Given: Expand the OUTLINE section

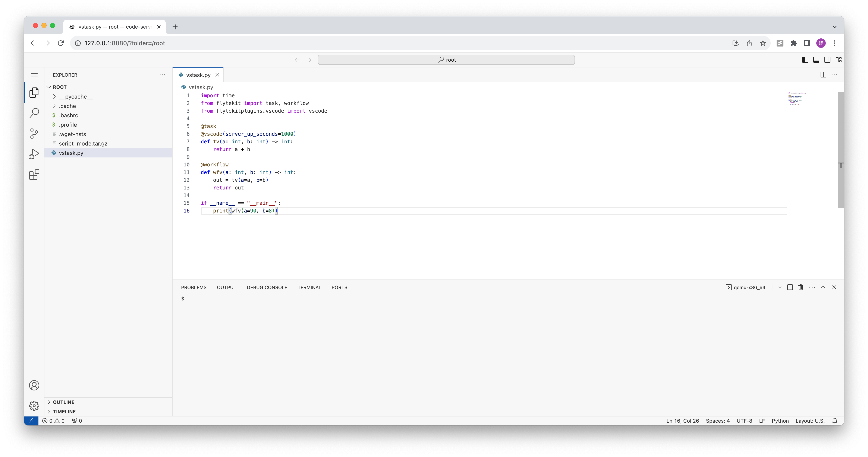Looking at the screenshot, I should click(x=108, y=402).
